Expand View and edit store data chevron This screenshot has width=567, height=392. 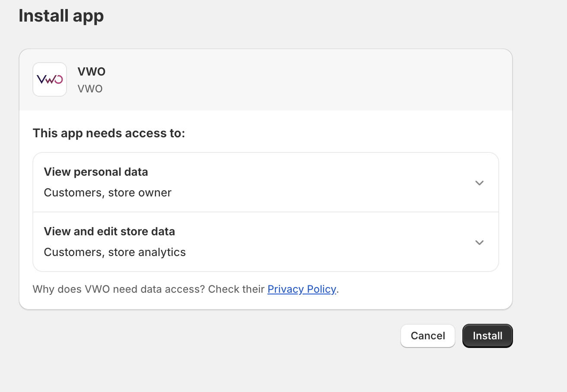pos(479,242)
